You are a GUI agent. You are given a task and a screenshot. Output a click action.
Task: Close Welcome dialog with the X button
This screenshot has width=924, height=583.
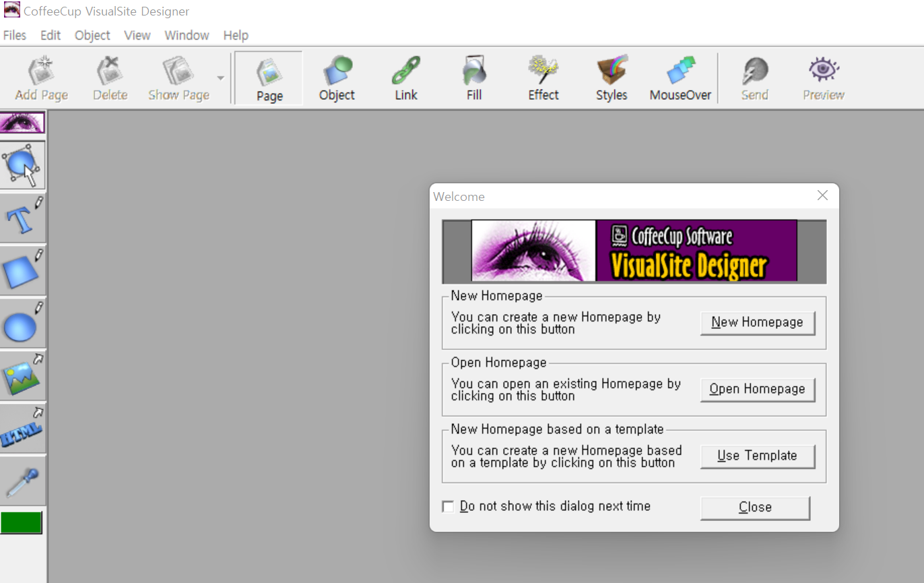coord(822,195)
